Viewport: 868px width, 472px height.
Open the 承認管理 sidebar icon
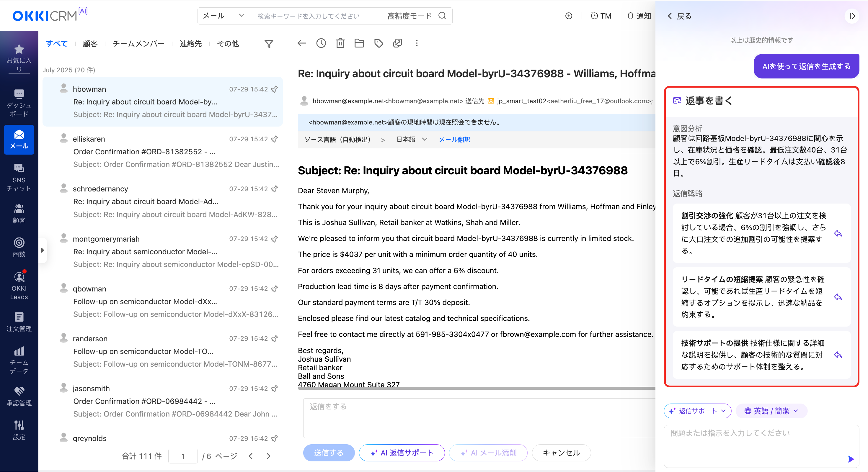click(19, 396)
